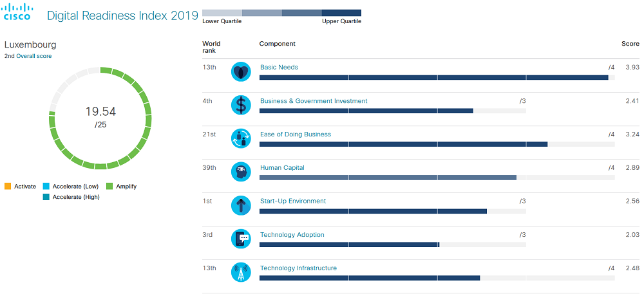Click the Lower Quartile label
Screen dimensions: 644x296
coord(222,21)
